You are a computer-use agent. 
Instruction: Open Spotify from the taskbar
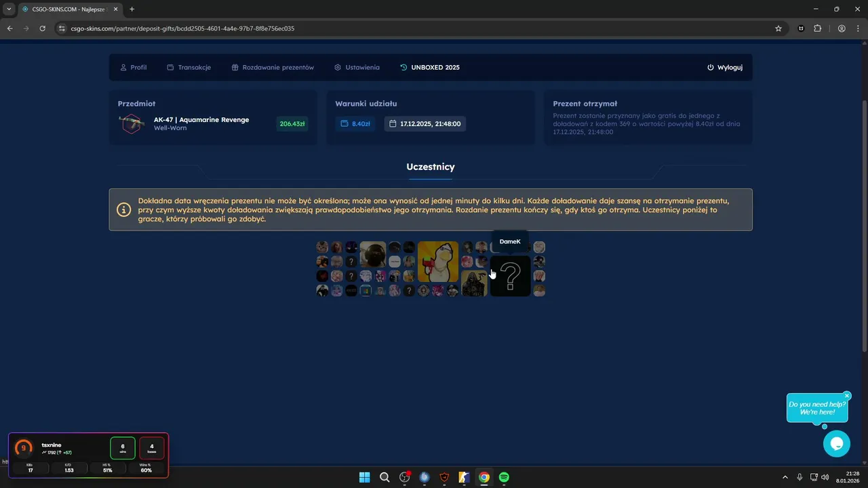(504, 477)
